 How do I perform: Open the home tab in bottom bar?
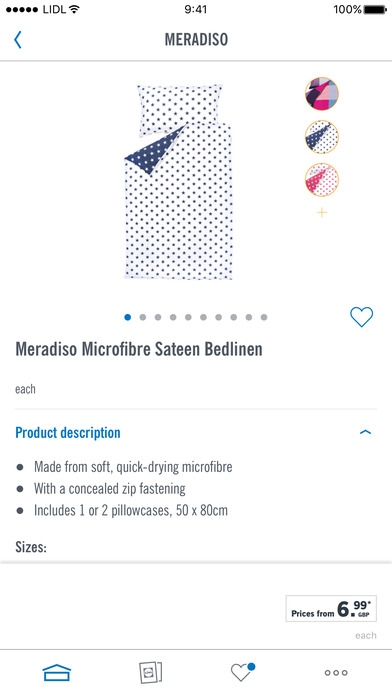tap(57, 672)
